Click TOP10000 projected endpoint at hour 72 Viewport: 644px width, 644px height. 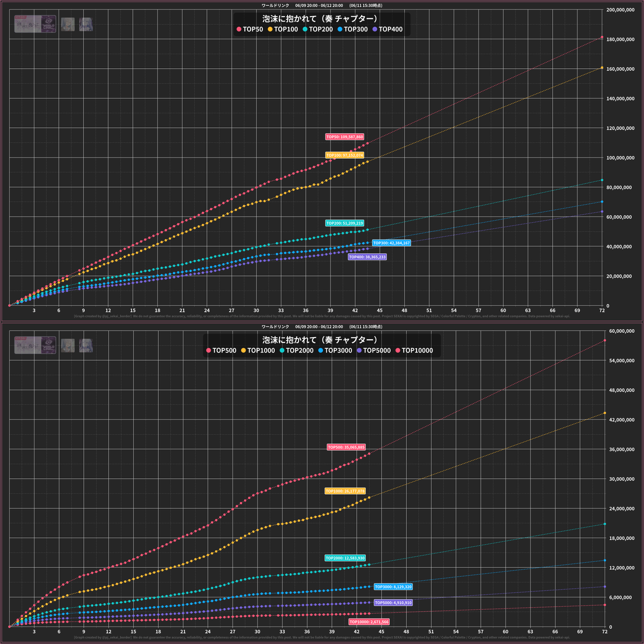point(605,605)
